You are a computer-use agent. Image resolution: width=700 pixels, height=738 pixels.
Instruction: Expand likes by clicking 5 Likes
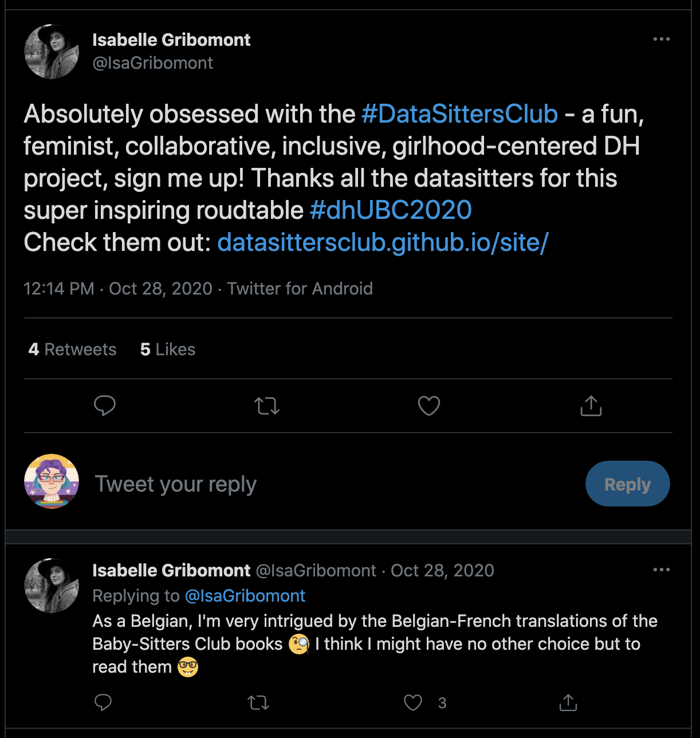pos(167,349)
